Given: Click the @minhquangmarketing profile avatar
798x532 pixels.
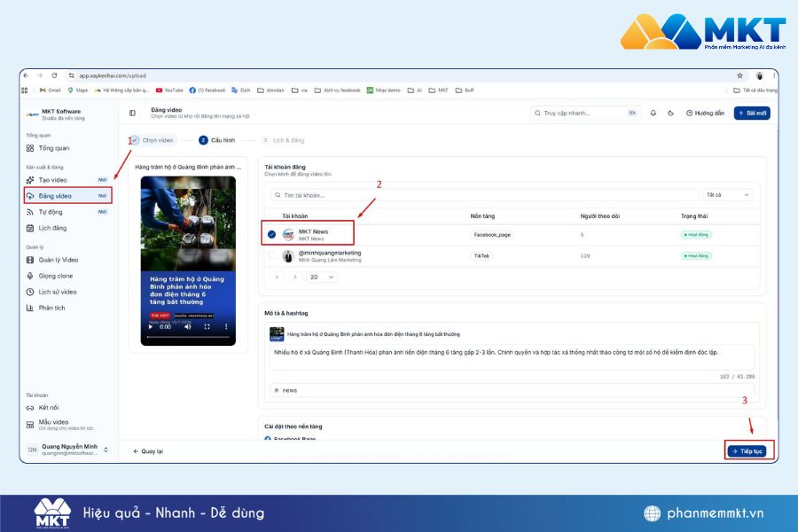Looking at the screenshot, I should pos(288,256).
